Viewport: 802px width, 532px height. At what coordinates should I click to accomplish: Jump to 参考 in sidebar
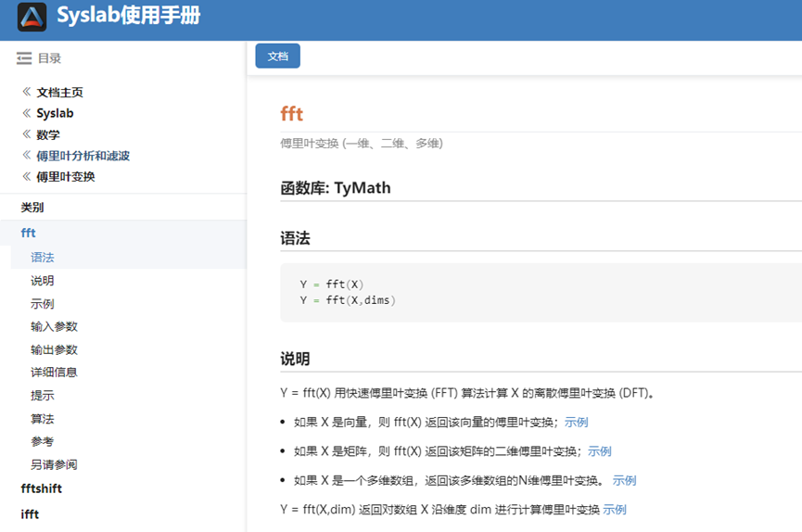(43, 441)
